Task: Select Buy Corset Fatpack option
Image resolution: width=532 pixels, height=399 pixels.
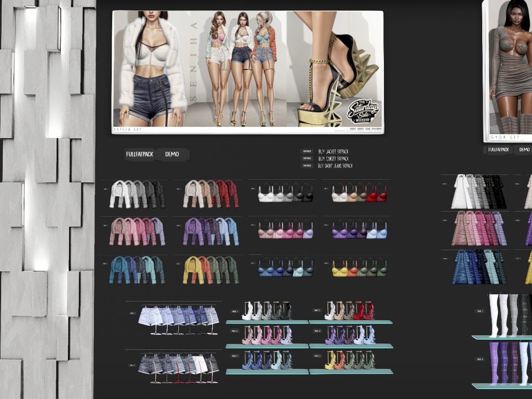Action: pyautogui.click(x=332, y=158)
